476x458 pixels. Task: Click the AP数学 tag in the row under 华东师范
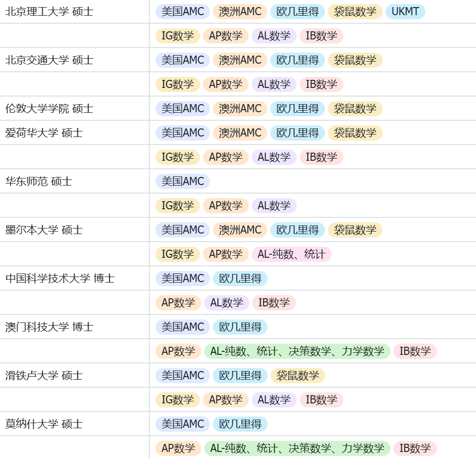[x=225, y=205]
